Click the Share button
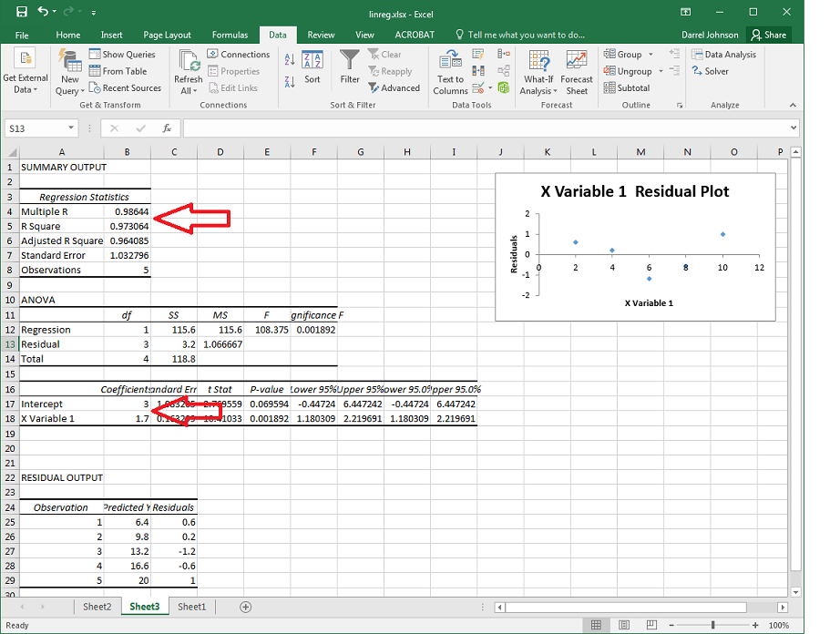This screenshot has height=634, width=840. click(768, 35)
